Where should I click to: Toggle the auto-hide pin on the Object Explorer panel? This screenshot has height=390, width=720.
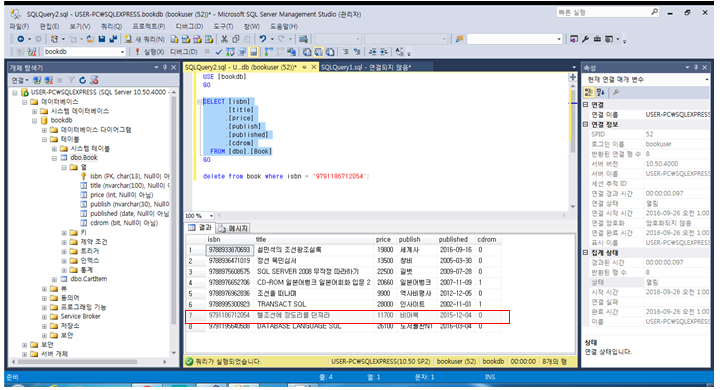[164, 68]
